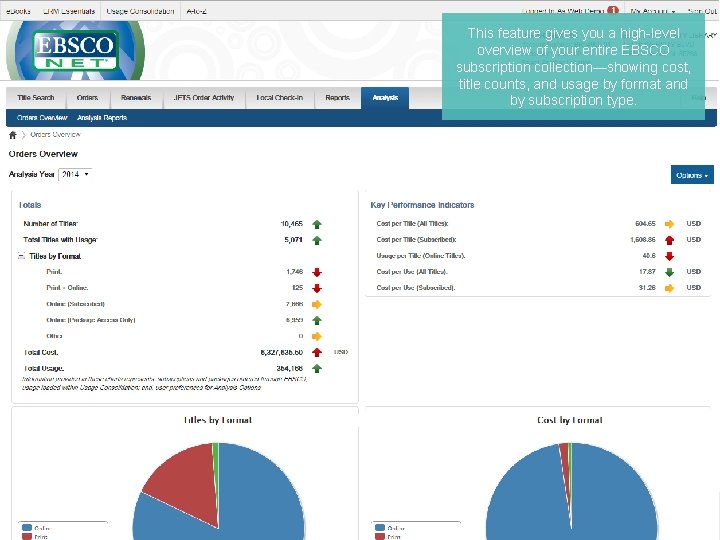Click the red notification badge beside Web Demo
The image size is (720, 540).
613,11
